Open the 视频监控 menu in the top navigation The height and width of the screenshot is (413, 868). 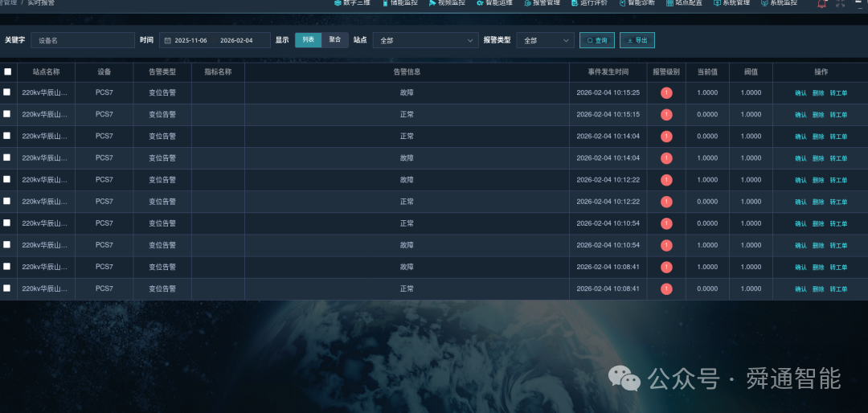(x=447, y=2)
